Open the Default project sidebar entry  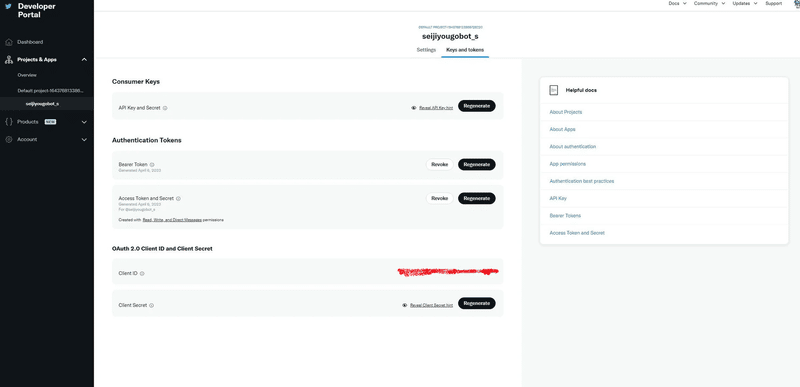point(50,90)
